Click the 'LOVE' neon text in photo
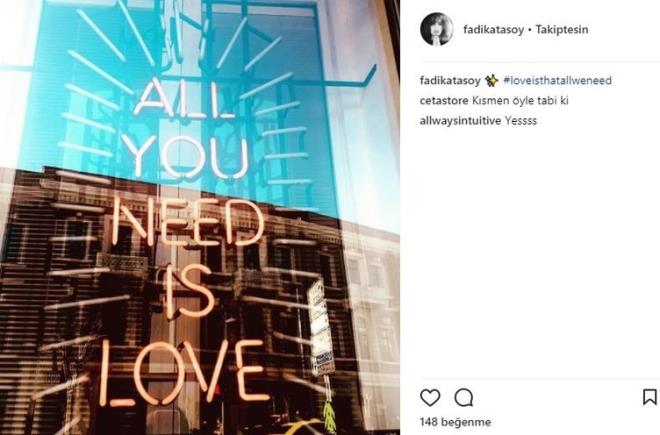The height and width of the screenshot is (435, 660). [184, 373]
